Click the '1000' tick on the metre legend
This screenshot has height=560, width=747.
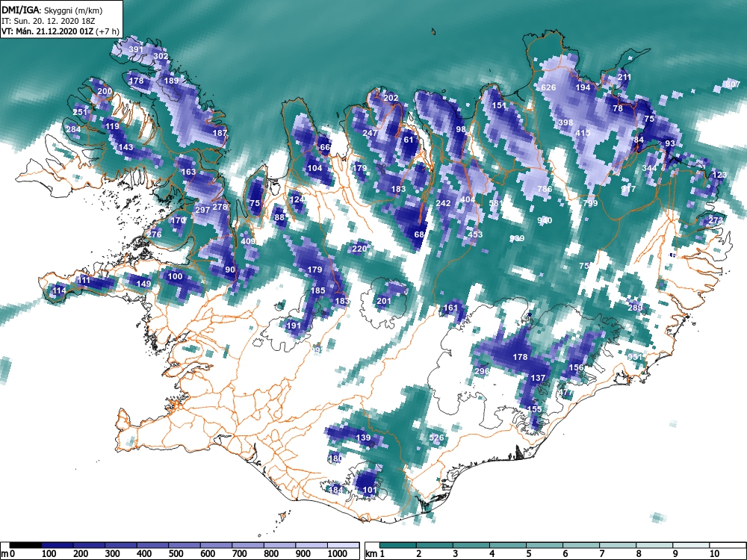[338, 554]
